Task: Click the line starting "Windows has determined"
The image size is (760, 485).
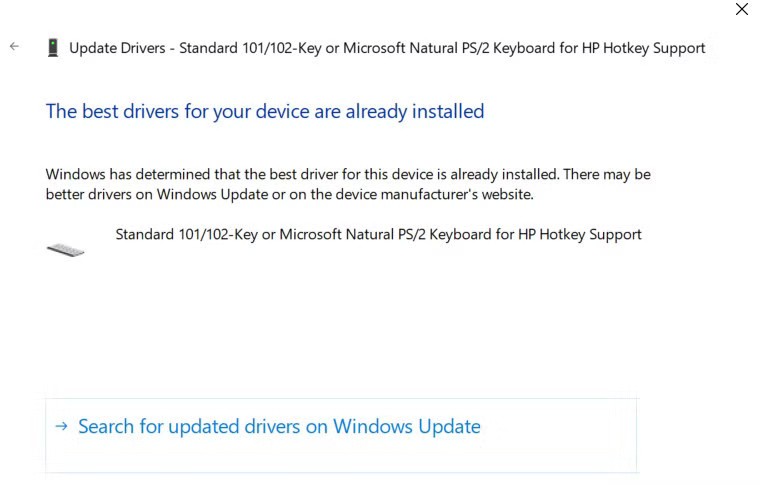Action: 348,174
